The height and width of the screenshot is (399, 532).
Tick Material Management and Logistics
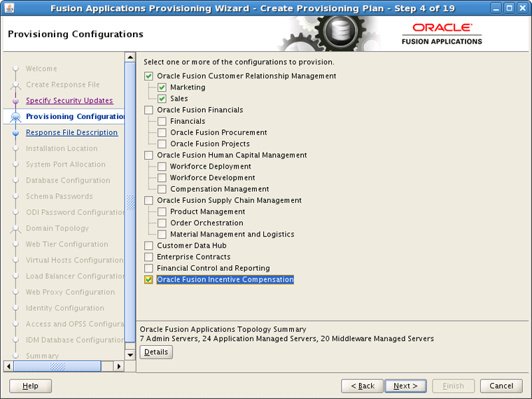tap(162, 234)
